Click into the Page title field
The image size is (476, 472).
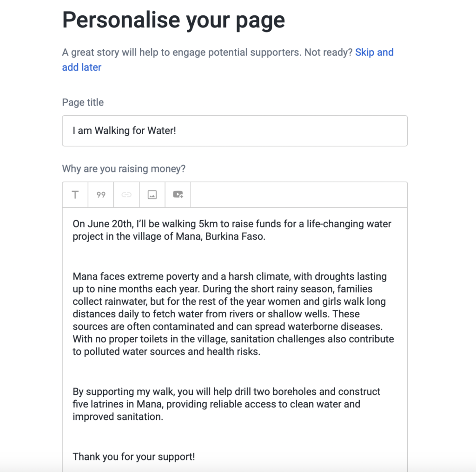coord(235,131)
